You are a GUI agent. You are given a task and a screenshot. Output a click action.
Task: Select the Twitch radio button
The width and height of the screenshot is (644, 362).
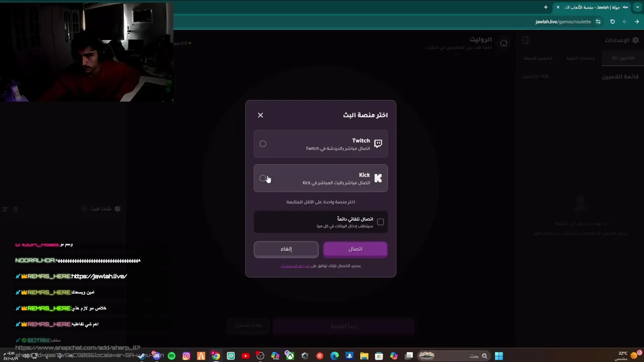(x=263, y=144)
